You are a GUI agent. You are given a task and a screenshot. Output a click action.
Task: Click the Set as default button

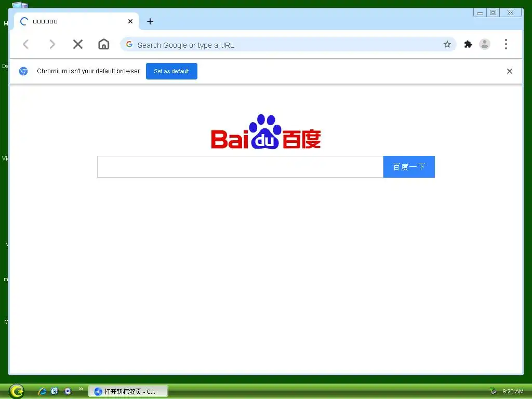171,71
